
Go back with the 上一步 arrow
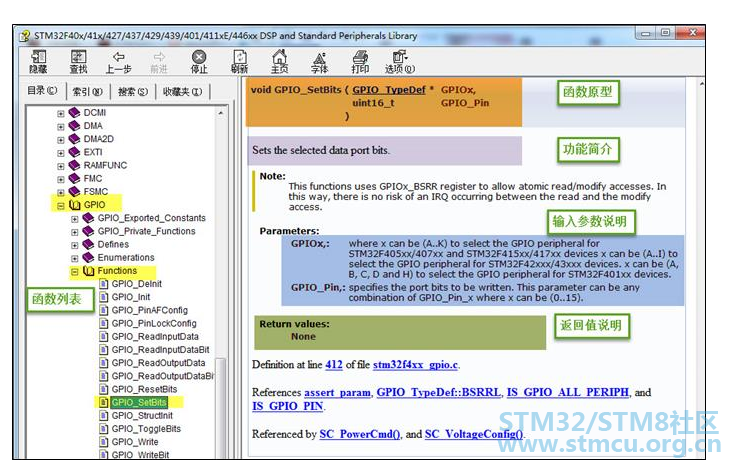(x=118, y=61)
